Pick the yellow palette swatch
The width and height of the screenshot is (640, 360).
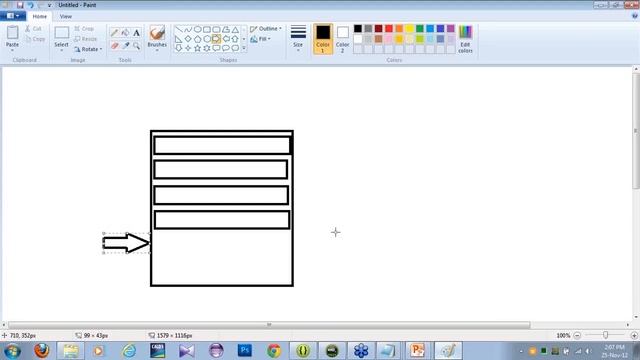click(x=409, y=29)
